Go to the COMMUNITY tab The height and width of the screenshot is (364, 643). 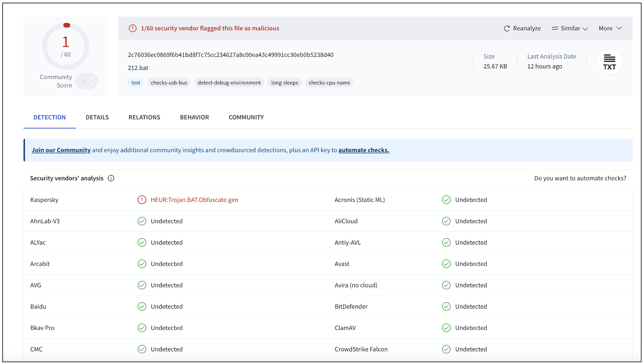tap(246, 118)
